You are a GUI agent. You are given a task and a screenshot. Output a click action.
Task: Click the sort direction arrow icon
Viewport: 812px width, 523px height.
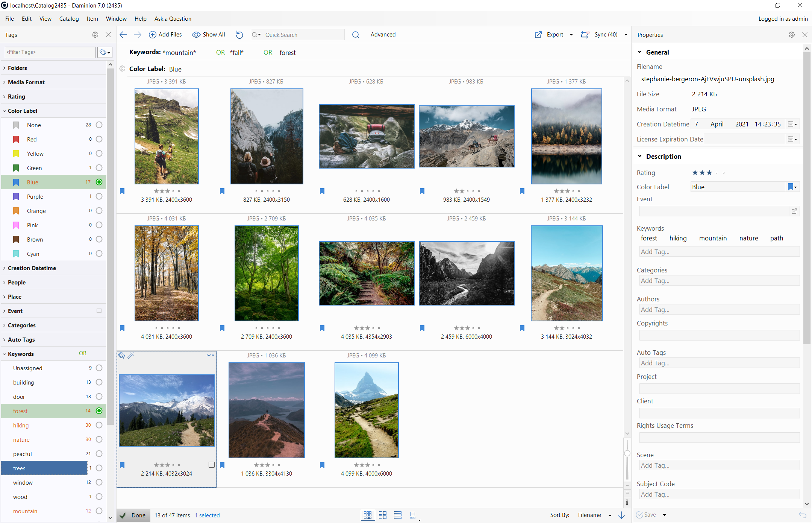coord(621,515)
